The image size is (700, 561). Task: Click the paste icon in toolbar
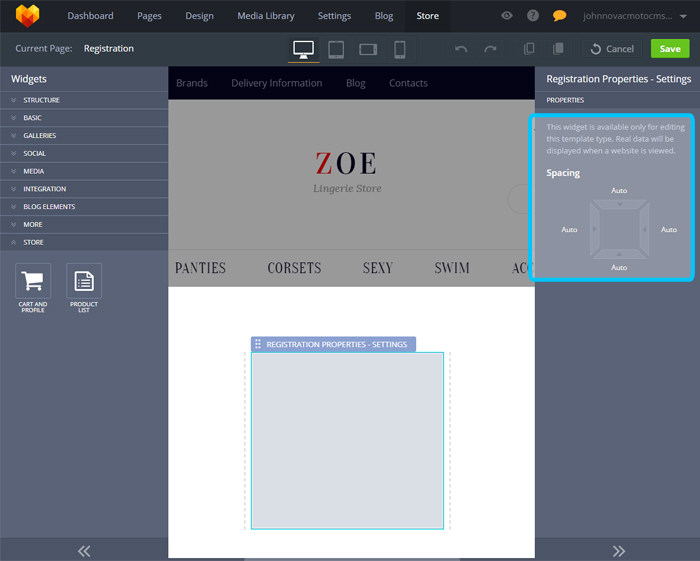(558, 49)
